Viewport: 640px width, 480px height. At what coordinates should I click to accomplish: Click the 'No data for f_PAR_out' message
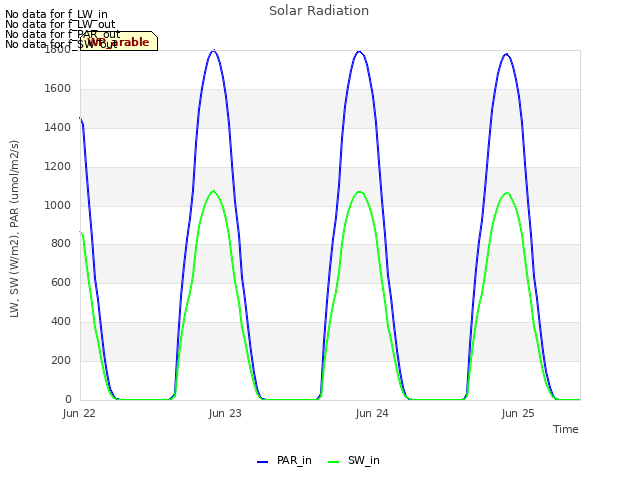(63, 34)
